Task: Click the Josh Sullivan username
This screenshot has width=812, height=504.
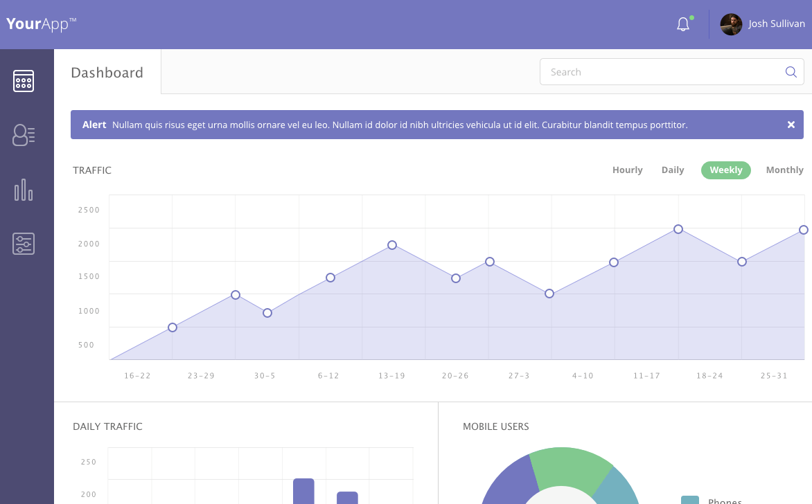Action: point(776,24)
